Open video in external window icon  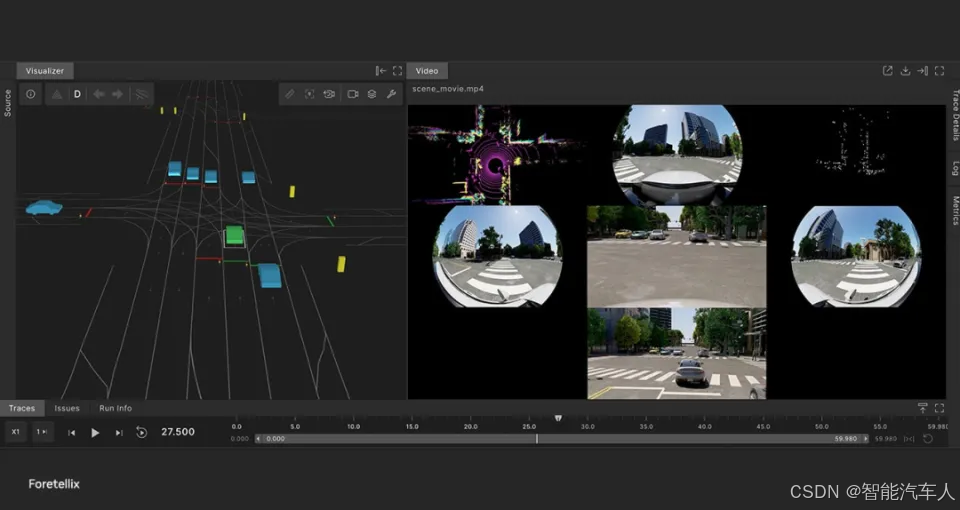[x=887, y=71]
